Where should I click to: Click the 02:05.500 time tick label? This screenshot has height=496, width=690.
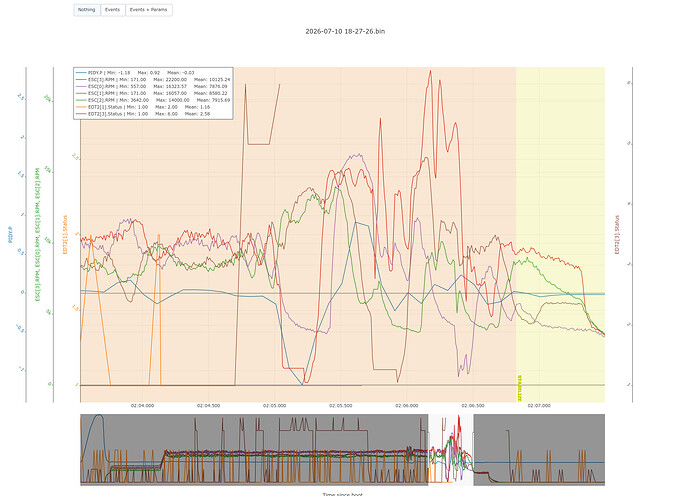tap(341, 406)
